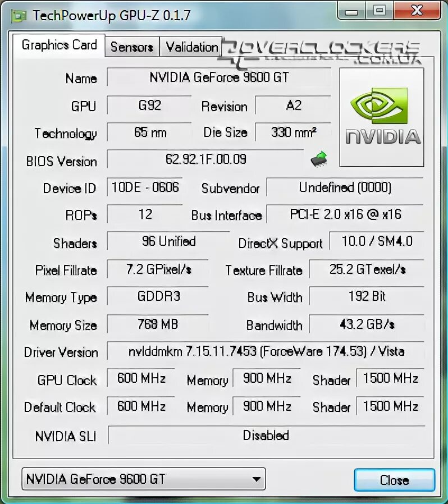Image resolution: width=448 pixels, height=504 pixels.
Task: Click Bus Interface field PCI-E 2.0 x16
Action: tap(345, 214)
